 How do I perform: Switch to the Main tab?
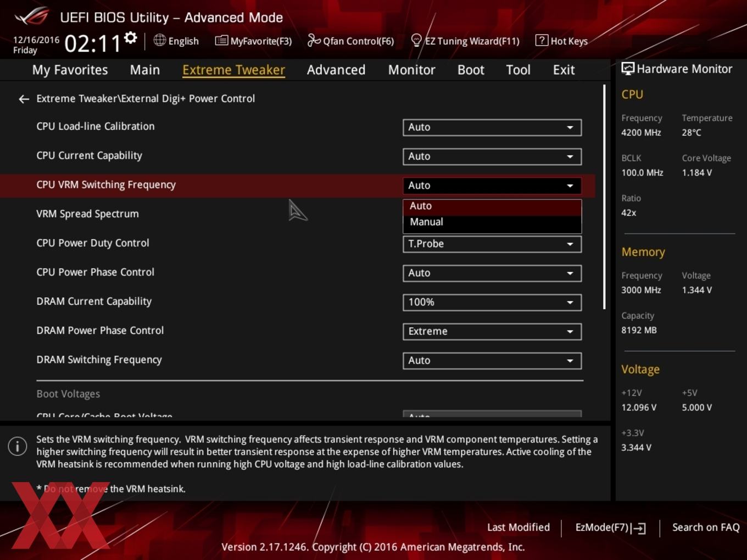pos(145,70)
